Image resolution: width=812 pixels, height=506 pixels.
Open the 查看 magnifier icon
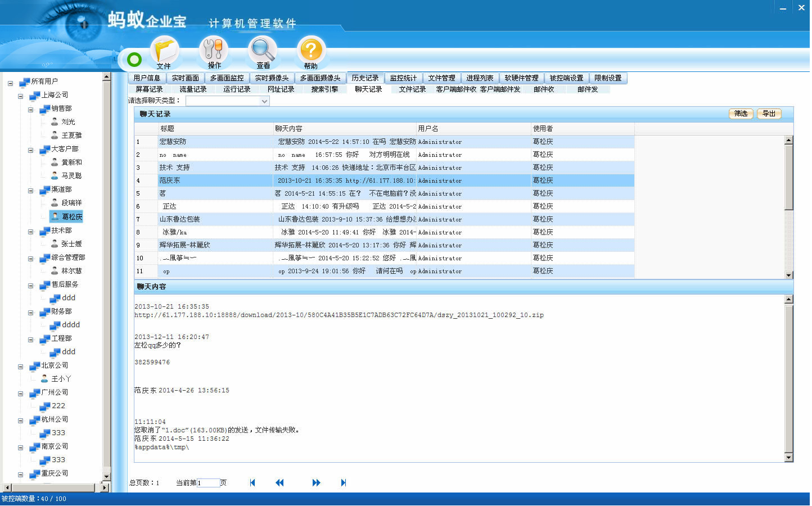pos(263,51)
